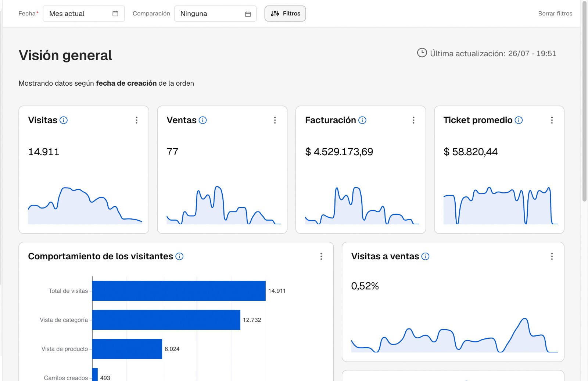This screenshot has height=381, width=588.
Task: Click 'Última actualización: 26/07 - 19:51' text
Action: click(x=493, y=54)
